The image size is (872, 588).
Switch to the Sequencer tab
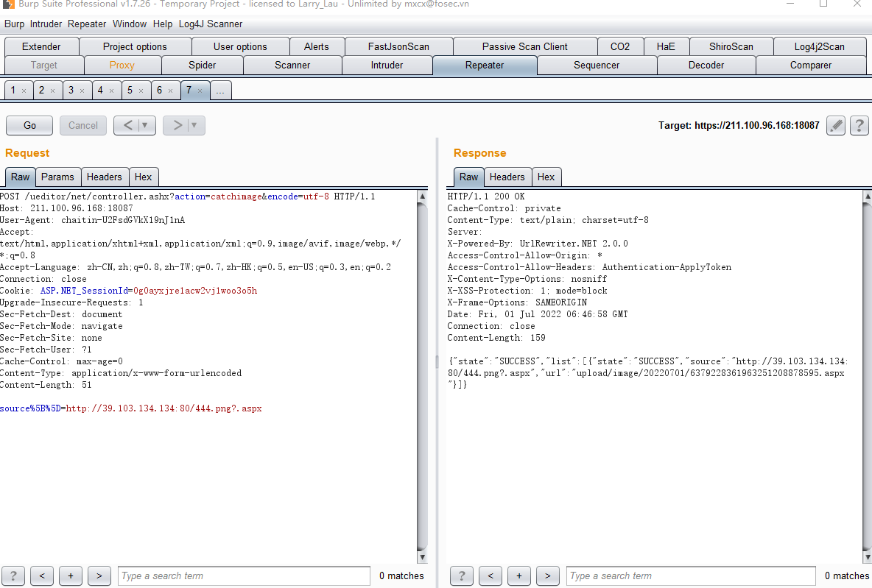[x=597, y=65]
